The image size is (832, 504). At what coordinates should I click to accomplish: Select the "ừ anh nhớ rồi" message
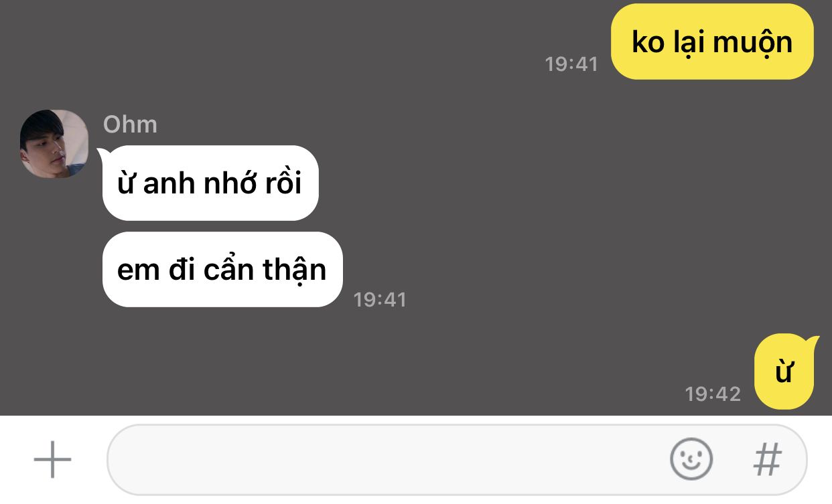[x=210, y=183]
